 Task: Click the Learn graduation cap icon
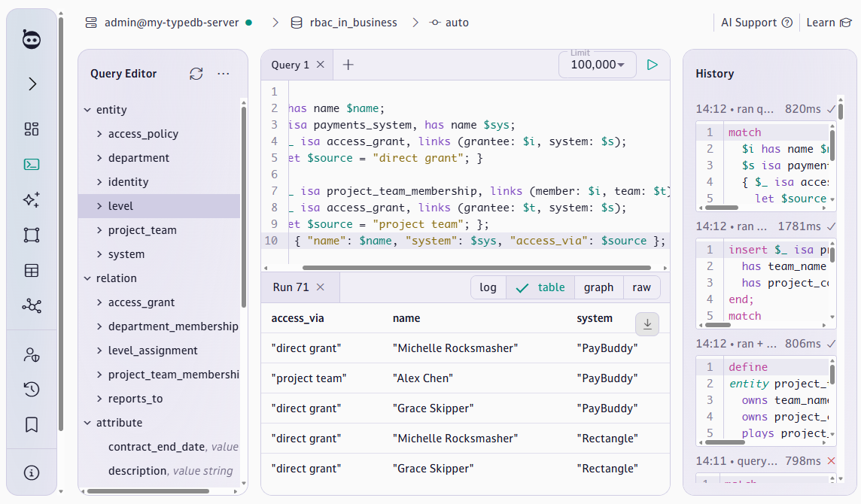pyautogui.click(x=846, y=23)
